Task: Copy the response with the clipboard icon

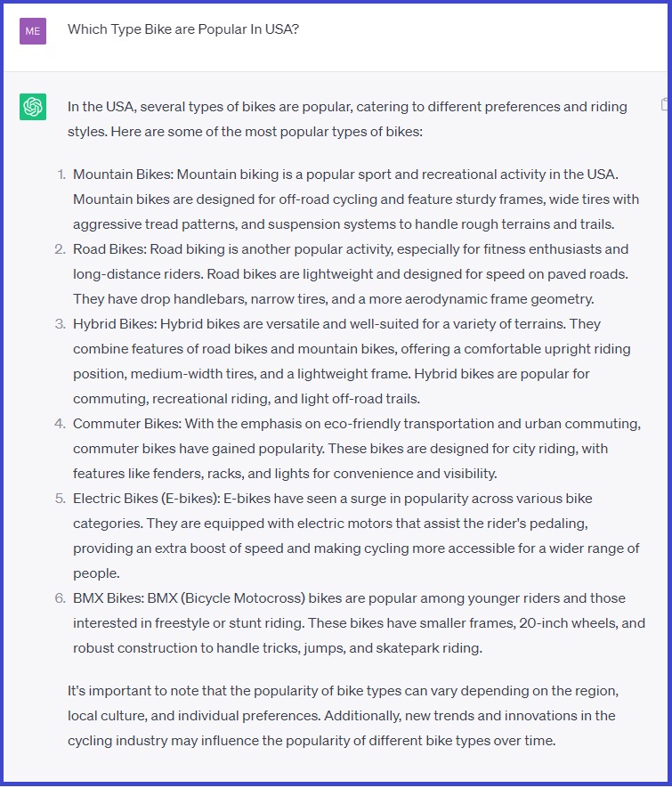Action: click(665, 105)
